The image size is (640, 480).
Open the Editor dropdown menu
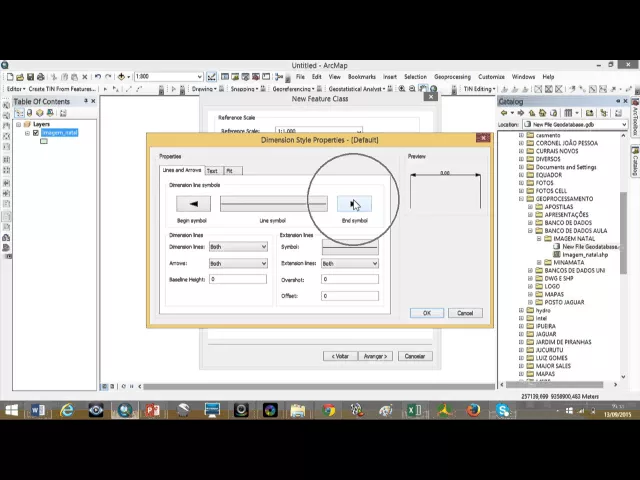tap(16, 89)
